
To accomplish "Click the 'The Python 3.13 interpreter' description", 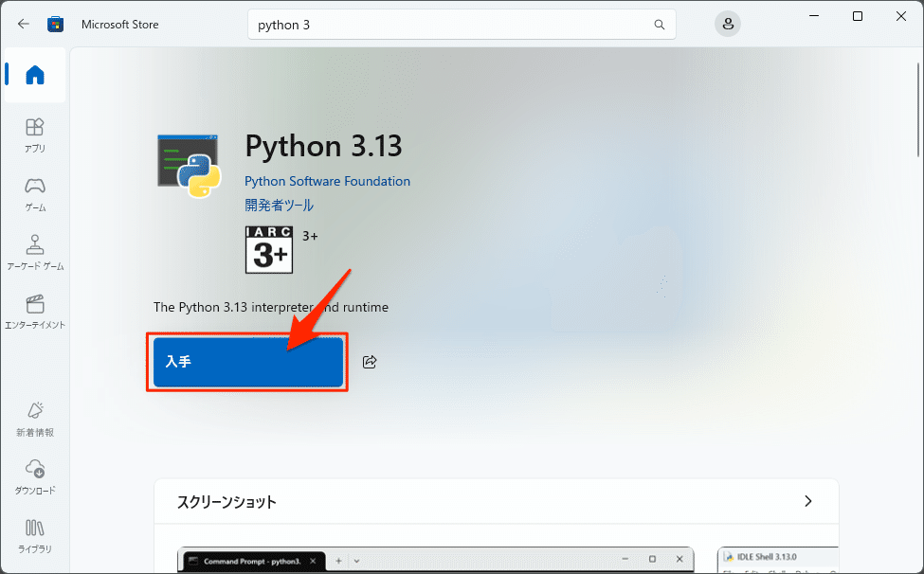I will pos(271,307).
